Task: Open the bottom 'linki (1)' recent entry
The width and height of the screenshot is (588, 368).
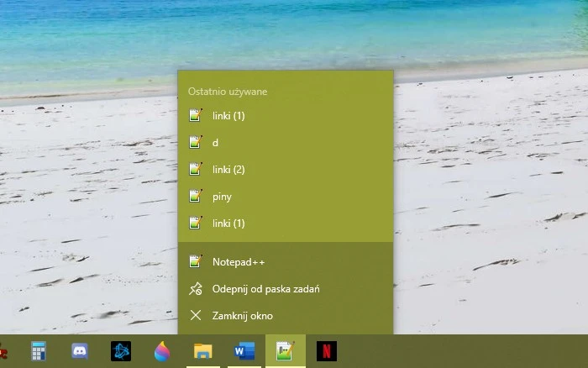Action: (x=228, y=223)
